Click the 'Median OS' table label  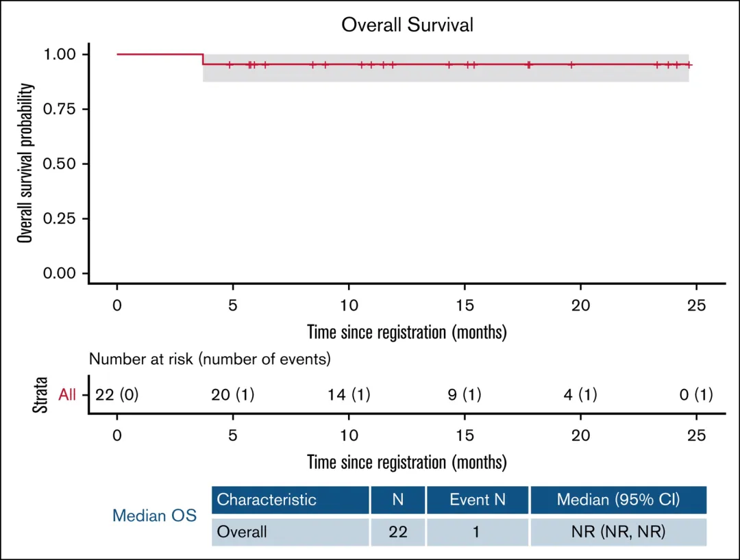tap(154, 516)
